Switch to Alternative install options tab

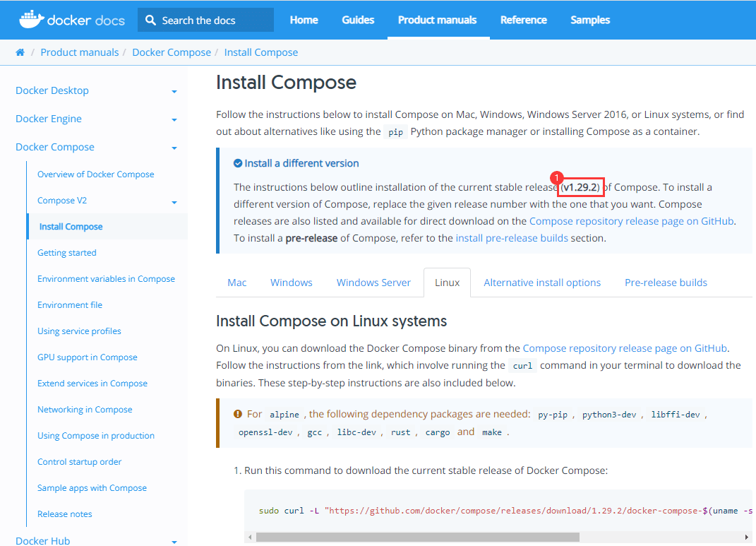click(542, 282)
